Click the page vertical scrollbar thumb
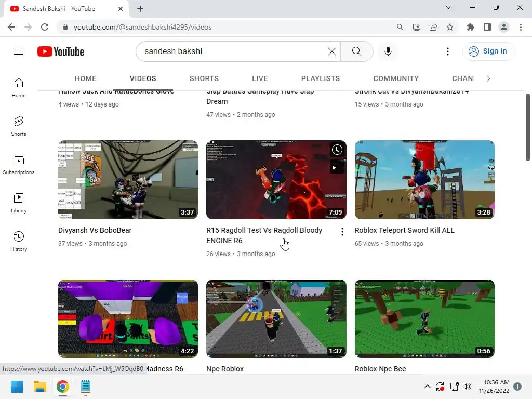The width and height of the screenshot is (532, 399). click(528, 127)
